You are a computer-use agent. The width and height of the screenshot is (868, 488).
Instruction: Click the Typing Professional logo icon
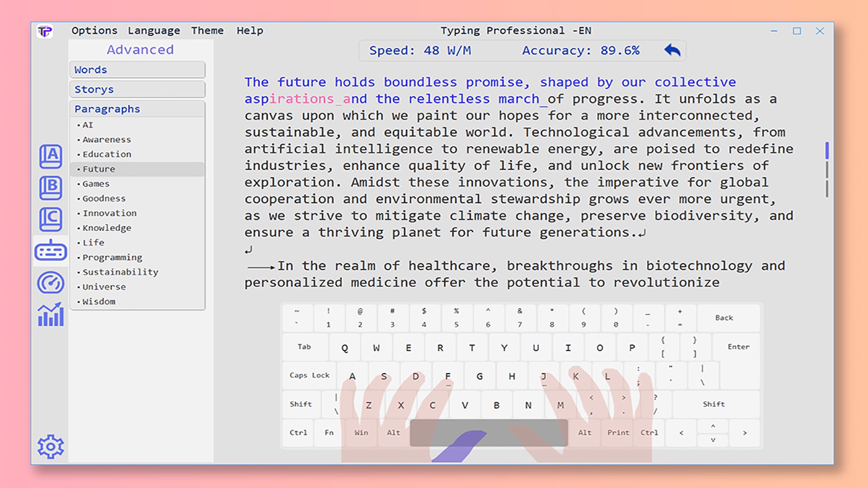(x=45, y=31)
